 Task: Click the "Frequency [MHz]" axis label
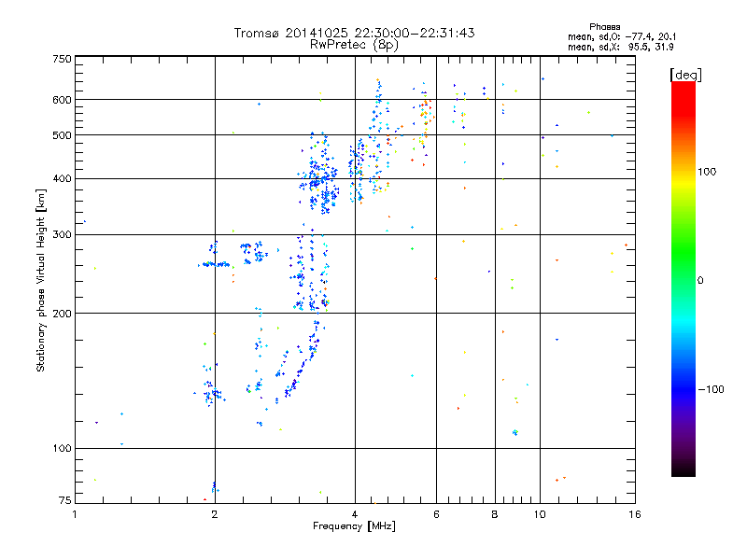tap(354, 526)
